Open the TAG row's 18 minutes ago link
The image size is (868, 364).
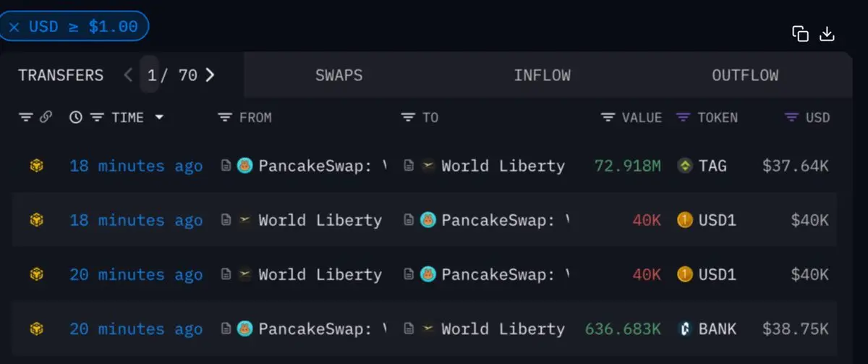pyautogui.click(x=136, y=166)
